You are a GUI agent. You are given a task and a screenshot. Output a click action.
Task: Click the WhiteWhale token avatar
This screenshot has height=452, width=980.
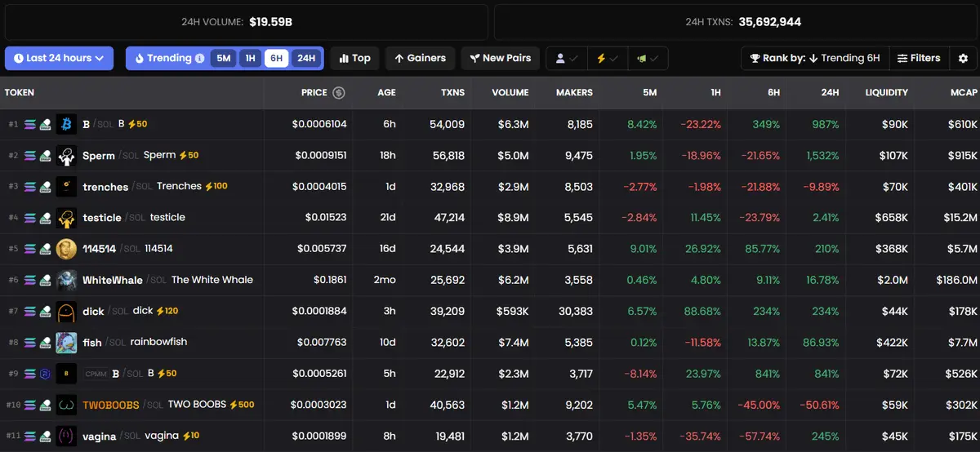[66, 280]
